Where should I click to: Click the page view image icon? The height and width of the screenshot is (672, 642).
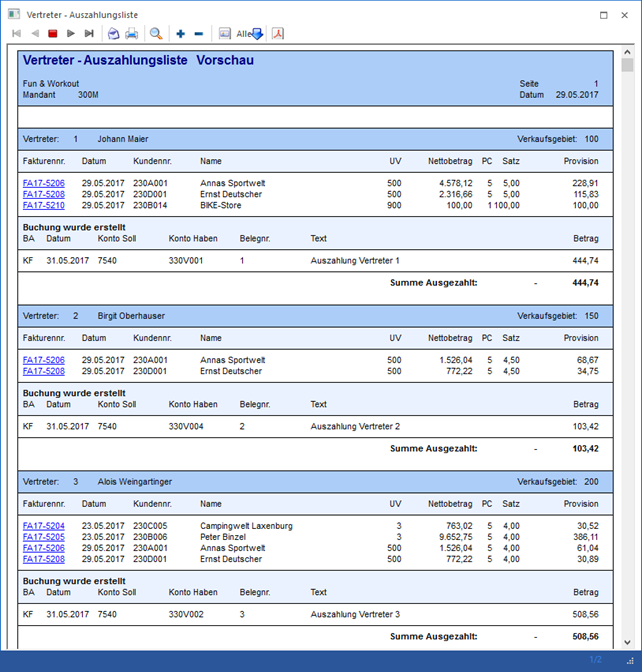[224, 34]
